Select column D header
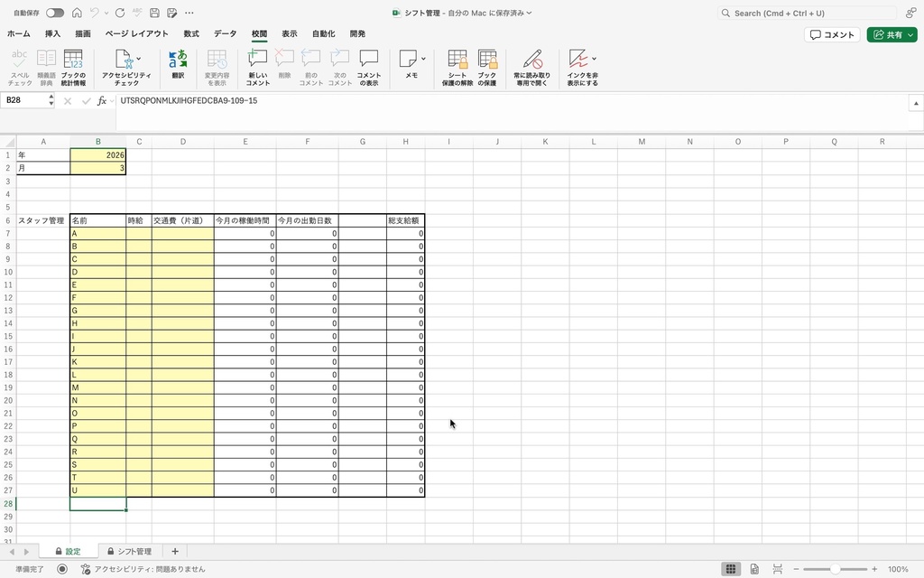This screenshot has height=578, width=924. click(182, 142)
